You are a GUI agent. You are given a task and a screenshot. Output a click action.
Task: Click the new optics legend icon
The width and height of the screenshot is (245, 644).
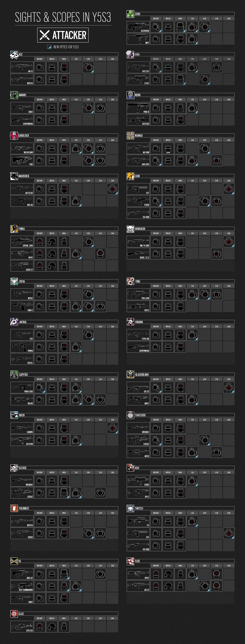pyautogui.click(x=49, y=47)
